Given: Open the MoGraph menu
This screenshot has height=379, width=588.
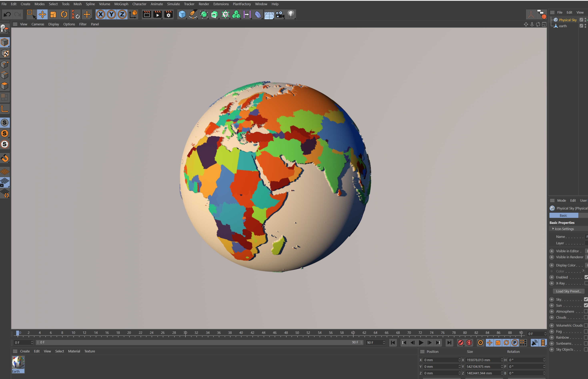Looking at the screenshot, I should click(x=121, y=4).
